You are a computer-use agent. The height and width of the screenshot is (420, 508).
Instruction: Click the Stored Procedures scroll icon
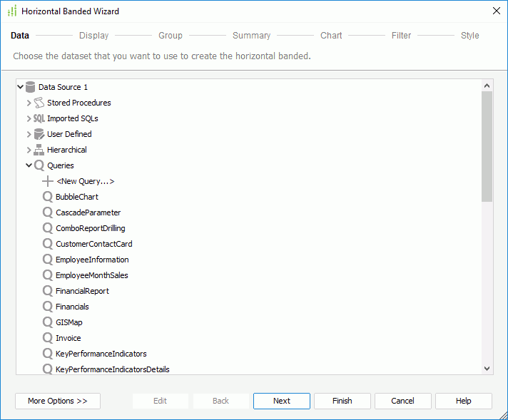click(x=39, y=103)
